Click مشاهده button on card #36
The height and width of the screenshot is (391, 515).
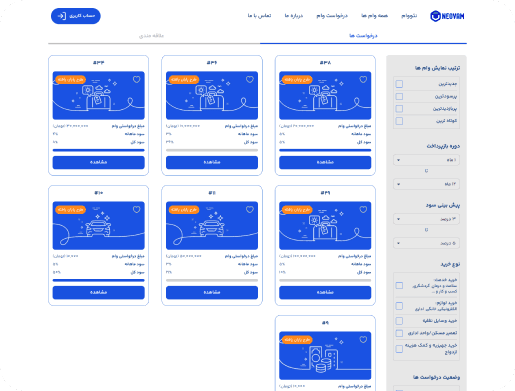212,162
